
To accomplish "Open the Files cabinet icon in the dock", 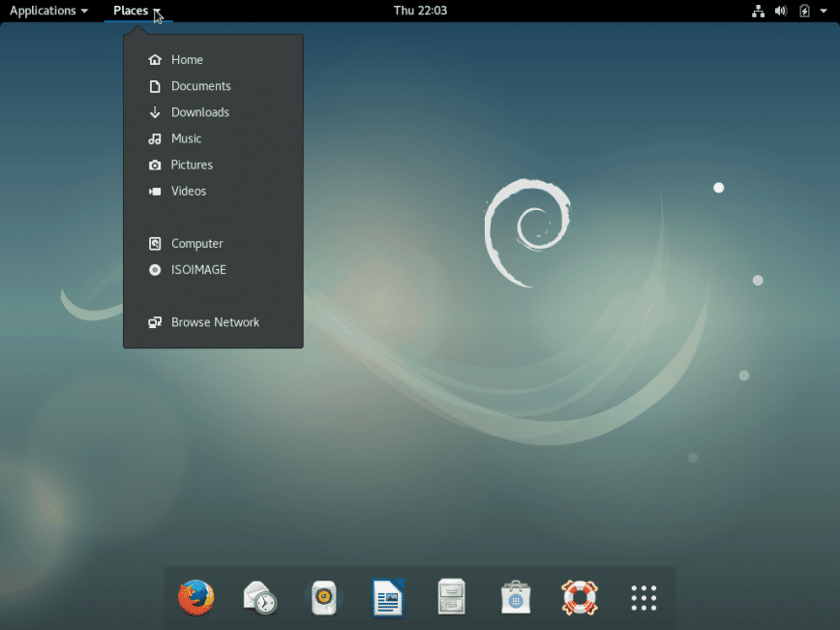I will (452, 596).
